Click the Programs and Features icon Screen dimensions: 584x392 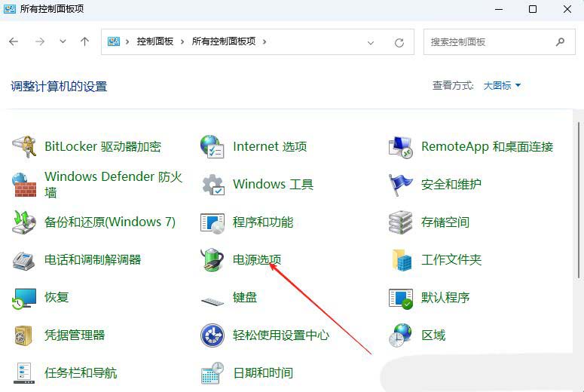pyautogui.click(x=213, y=222)
